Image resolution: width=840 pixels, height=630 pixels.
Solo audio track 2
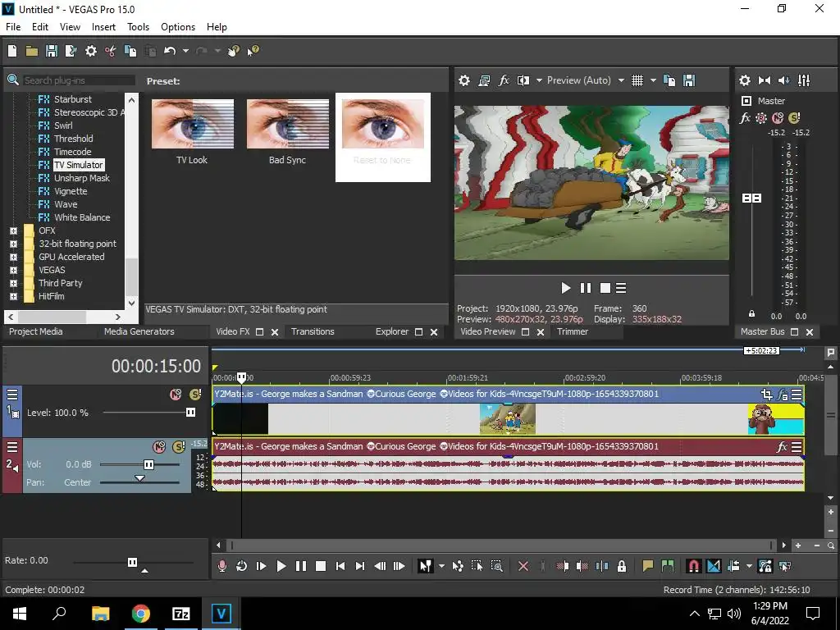[x=178, y=447]
